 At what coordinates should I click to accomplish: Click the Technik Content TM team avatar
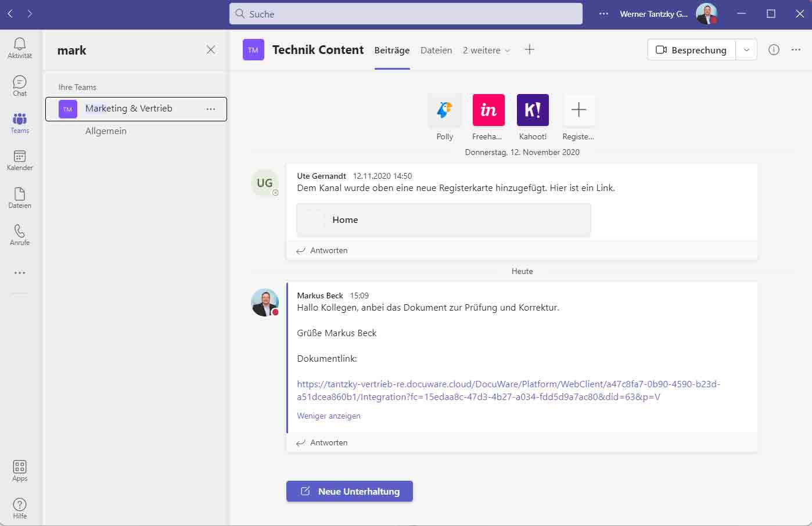(x=253, y=50)
